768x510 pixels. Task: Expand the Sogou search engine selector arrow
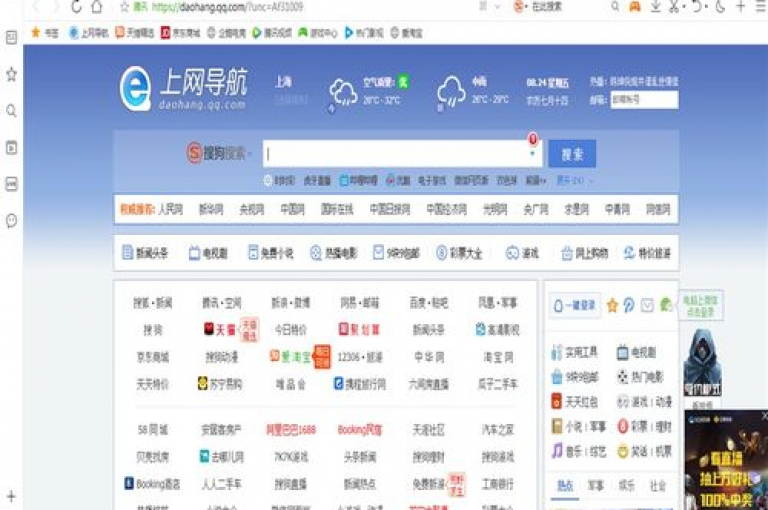click(x=249, y=154)
